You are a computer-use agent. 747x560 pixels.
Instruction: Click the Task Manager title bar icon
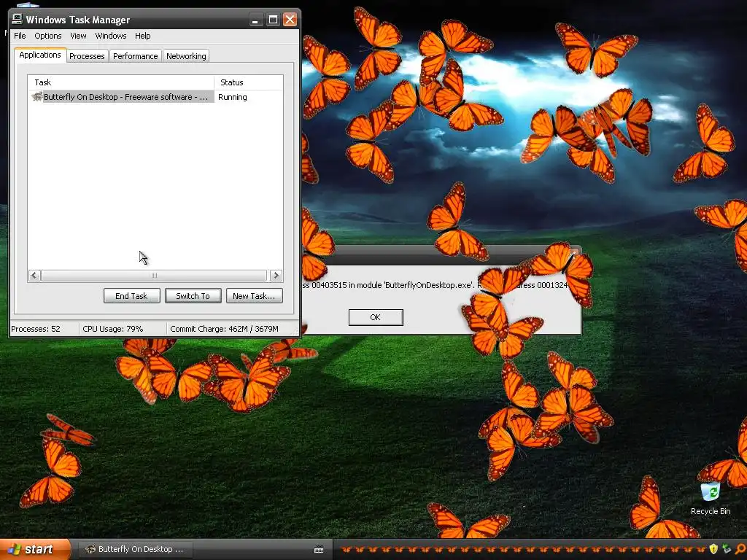[x=18, y=19]
